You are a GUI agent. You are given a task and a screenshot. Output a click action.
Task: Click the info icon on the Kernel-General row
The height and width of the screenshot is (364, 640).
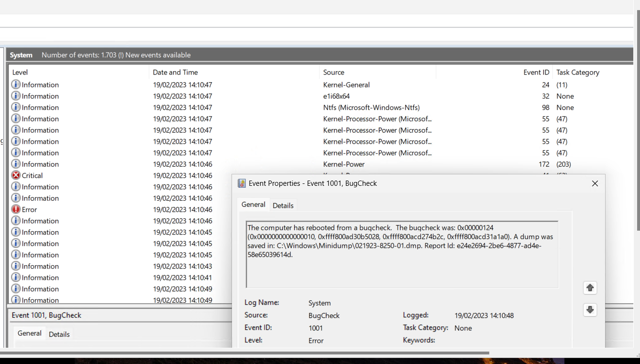click(16, 85)
